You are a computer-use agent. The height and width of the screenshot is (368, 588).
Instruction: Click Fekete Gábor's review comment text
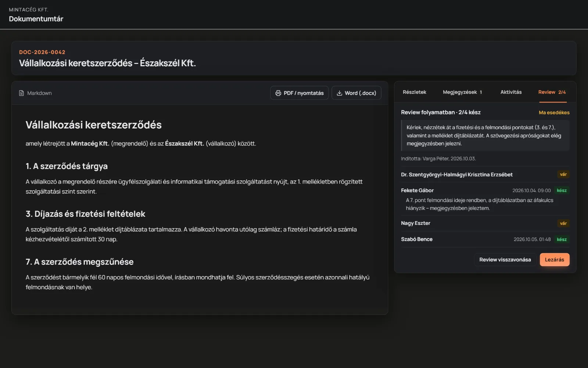480,204
